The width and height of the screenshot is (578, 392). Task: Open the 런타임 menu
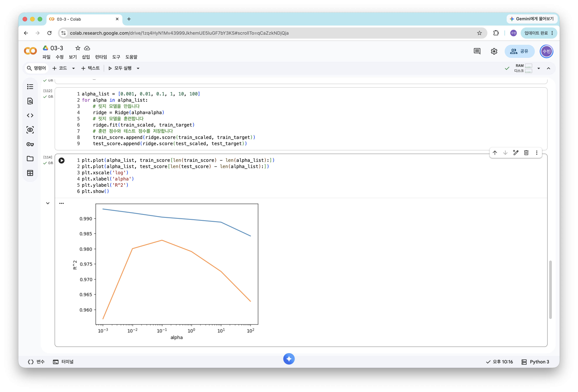[x=101, y=57]
